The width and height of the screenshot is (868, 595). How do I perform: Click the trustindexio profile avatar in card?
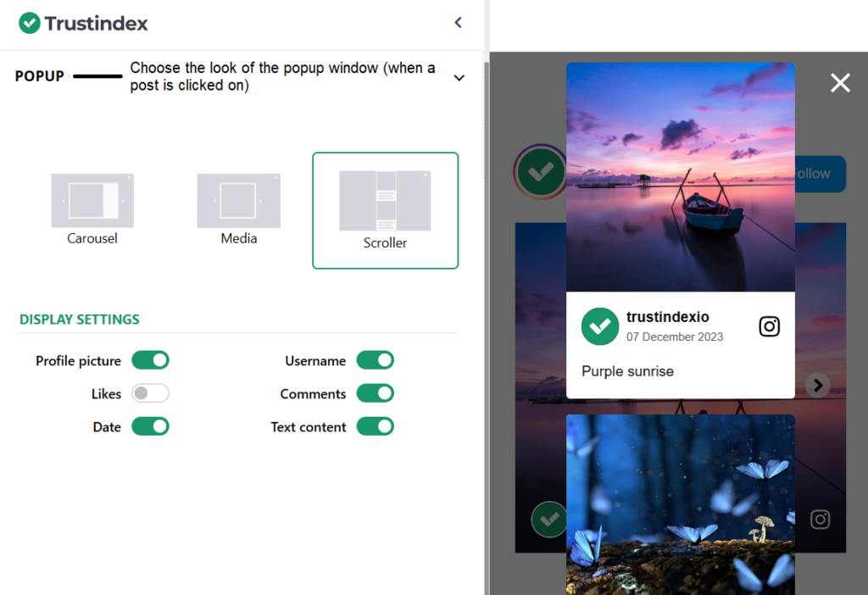pyautogui.click(x=600, y=326)
